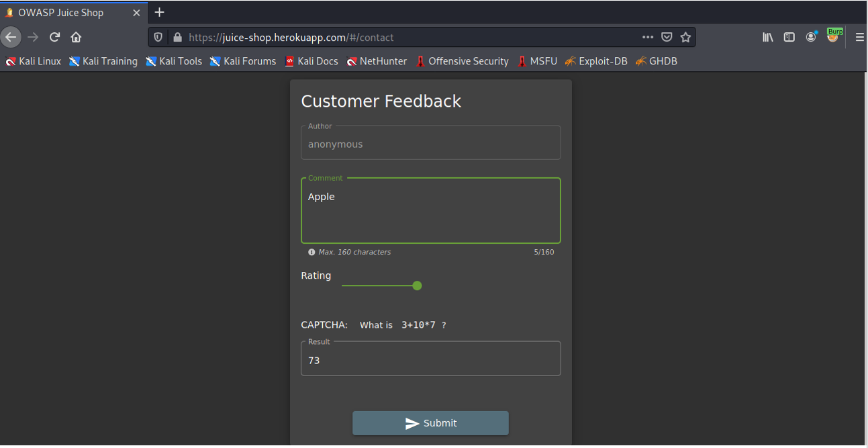This screenshot has width=868, height=448.
Task: Click the Pocket save icon
Action: pyautogui.click(x=667, y=38)
